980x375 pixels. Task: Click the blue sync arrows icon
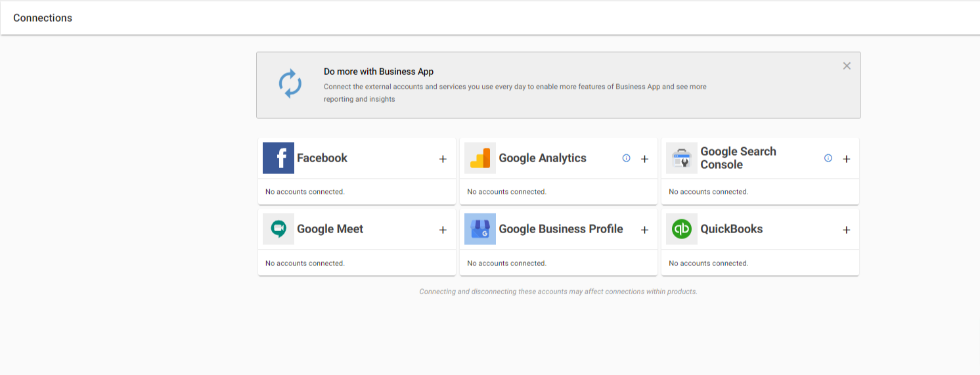coord(290,84)
